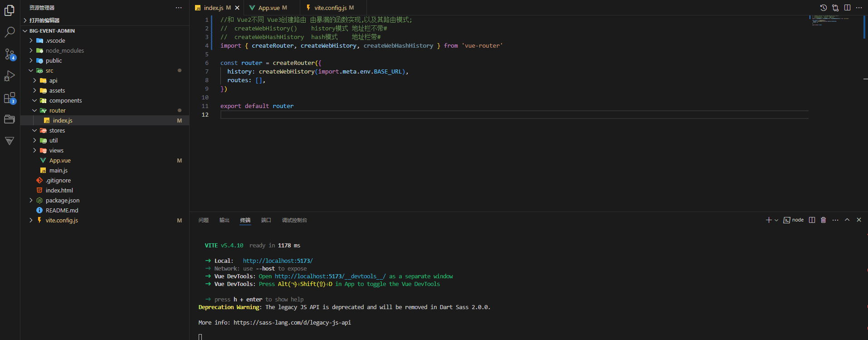
Task: Split the editor to the right
Action: tap(847, 8)
